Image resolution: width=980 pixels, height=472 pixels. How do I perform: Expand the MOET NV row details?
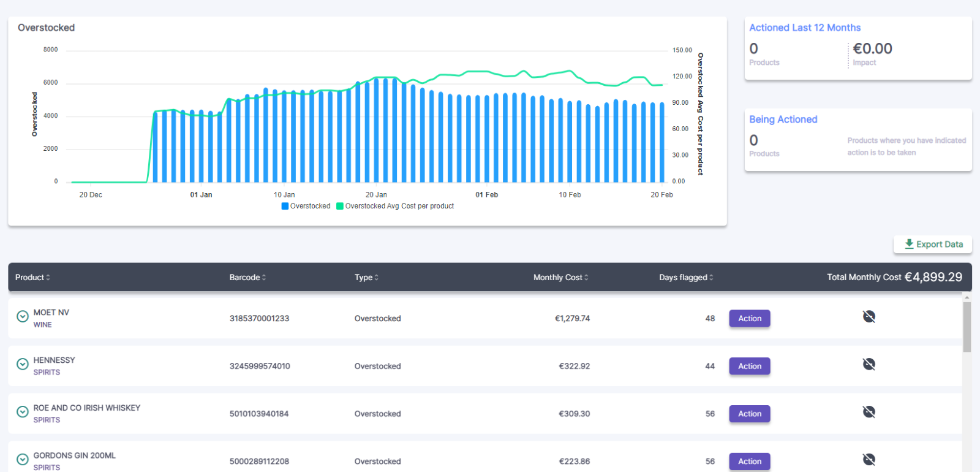tap(23, 316)
